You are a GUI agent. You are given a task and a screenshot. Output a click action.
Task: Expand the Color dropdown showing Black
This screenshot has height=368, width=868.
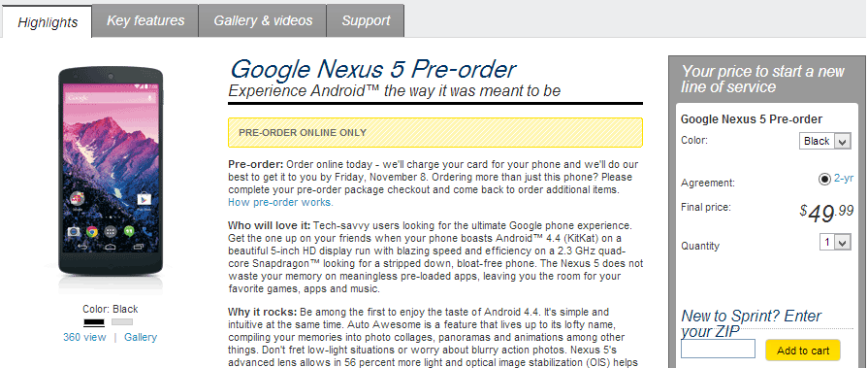tap(824, 142)
